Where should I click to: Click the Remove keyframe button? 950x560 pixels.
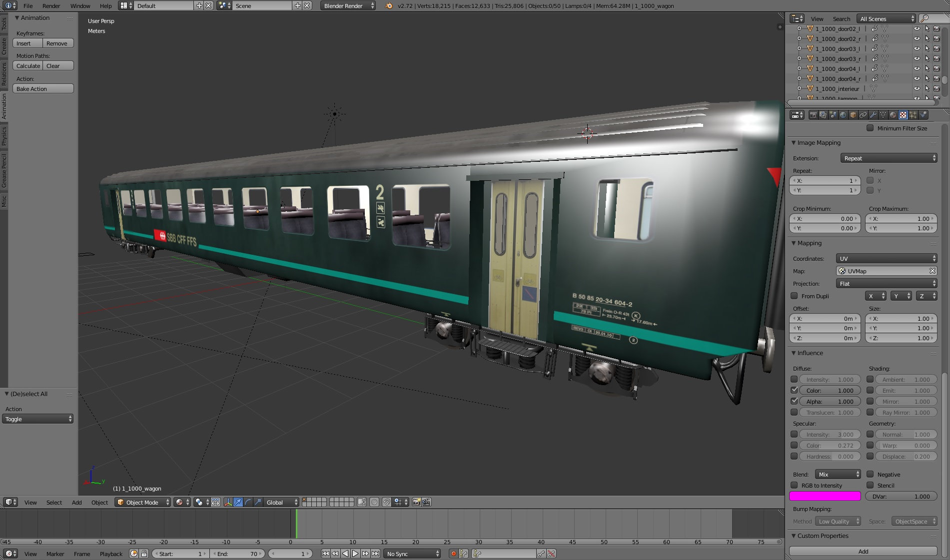click(58, 43)
